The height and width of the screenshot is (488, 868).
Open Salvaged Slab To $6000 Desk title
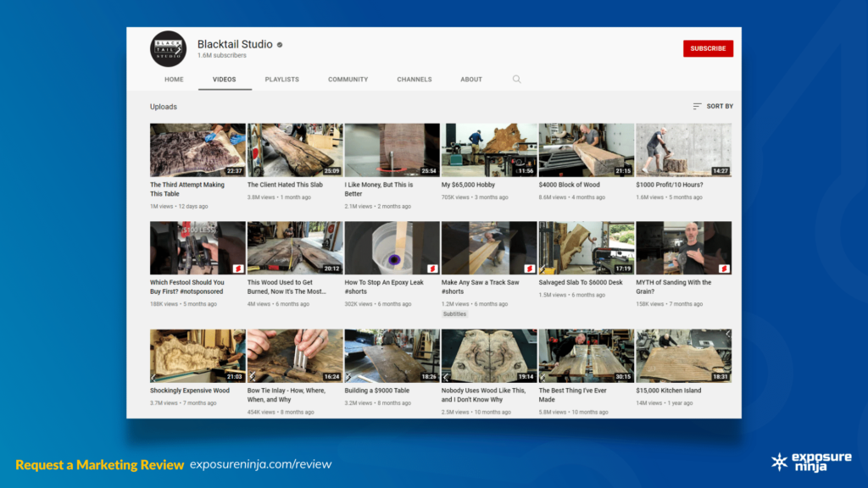[x=581, y=282]
